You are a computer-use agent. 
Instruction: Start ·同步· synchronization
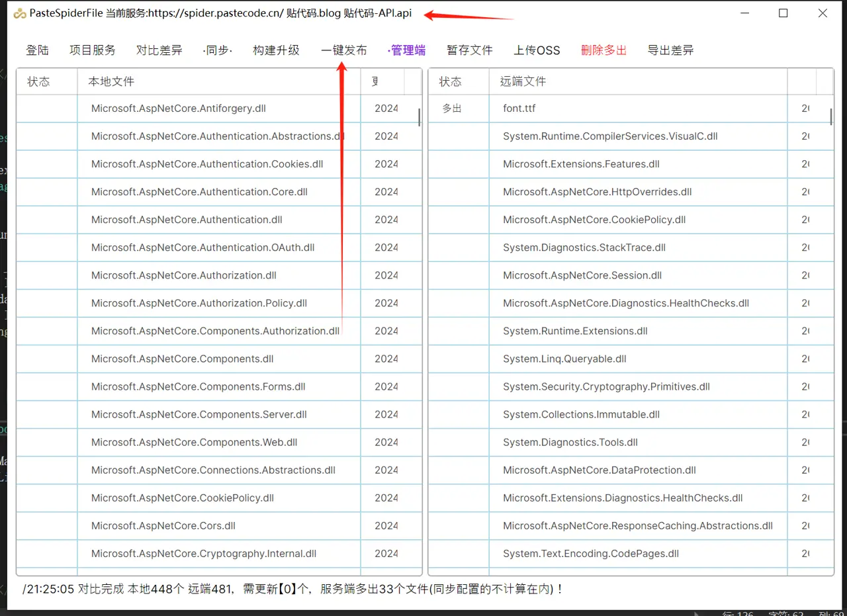217,50
